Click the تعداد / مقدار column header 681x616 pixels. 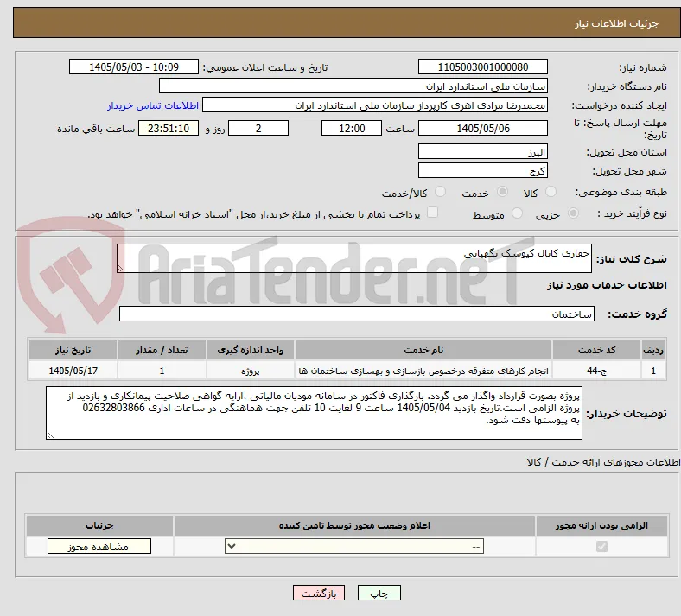(x=162, y=350)
